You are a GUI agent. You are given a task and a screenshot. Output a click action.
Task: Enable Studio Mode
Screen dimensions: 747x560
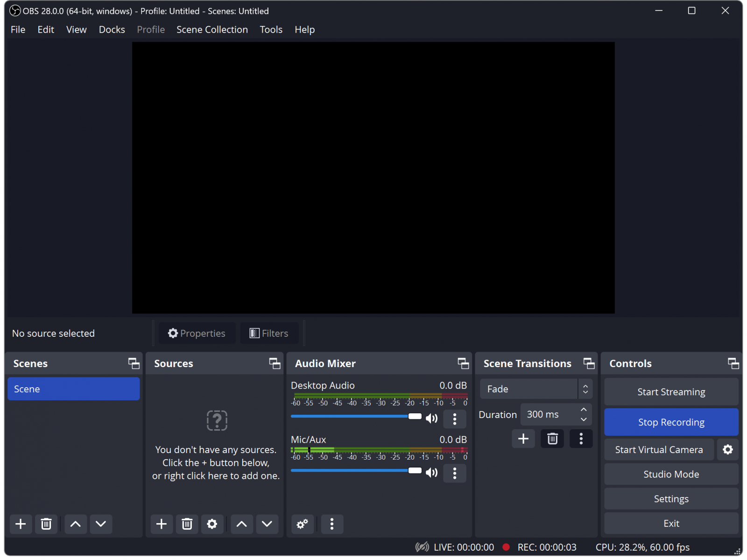(671, 474)
